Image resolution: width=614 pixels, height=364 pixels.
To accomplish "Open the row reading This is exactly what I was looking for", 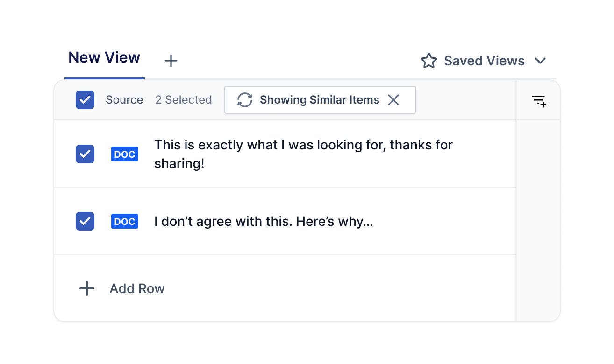I will (x=285, y=154).
